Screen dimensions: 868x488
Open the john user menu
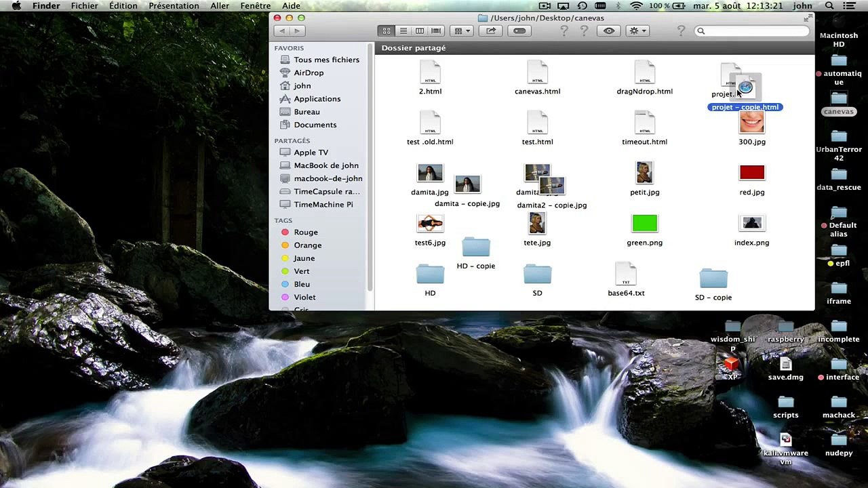click(802, 6)
